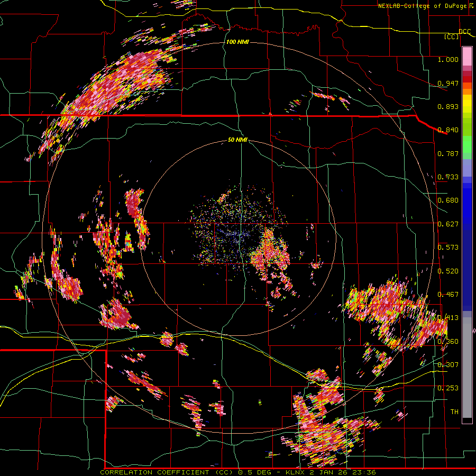The height and width of the screenshot is (476, 476).
Task: Click the 0.733 legend value
Action: click(x=448, y=177)
